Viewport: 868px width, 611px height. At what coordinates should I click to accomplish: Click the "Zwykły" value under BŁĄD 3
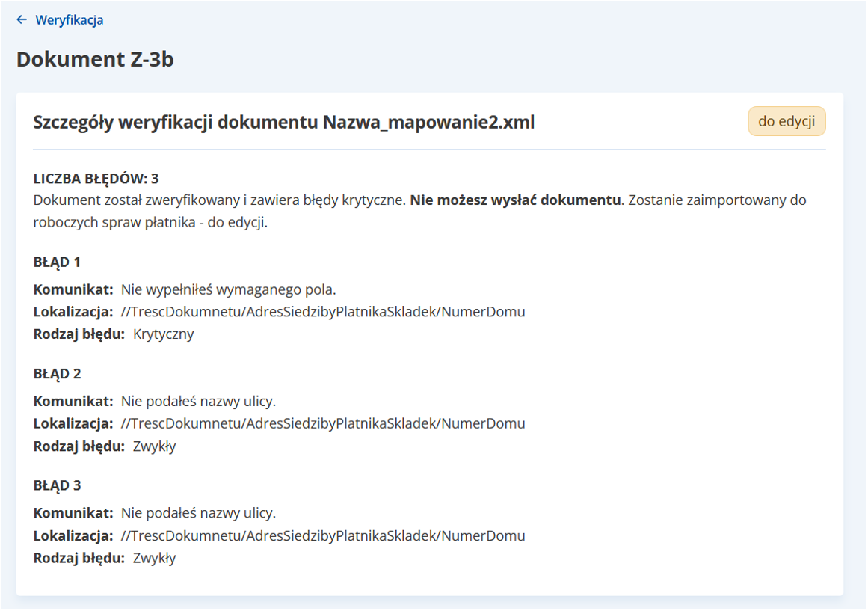point(154,558)
